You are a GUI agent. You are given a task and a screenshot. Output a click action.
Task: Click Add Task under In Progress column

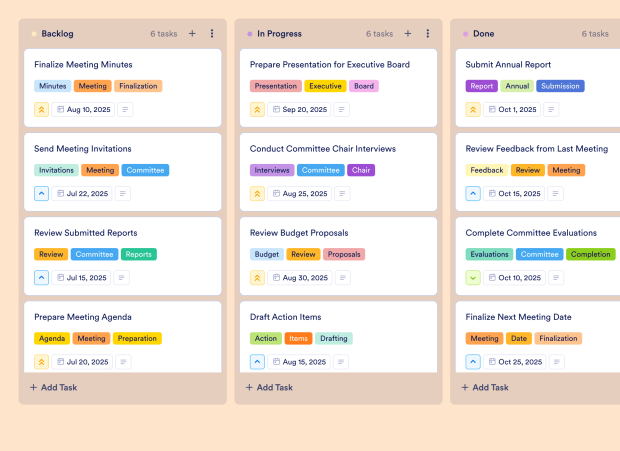point(270,387)
